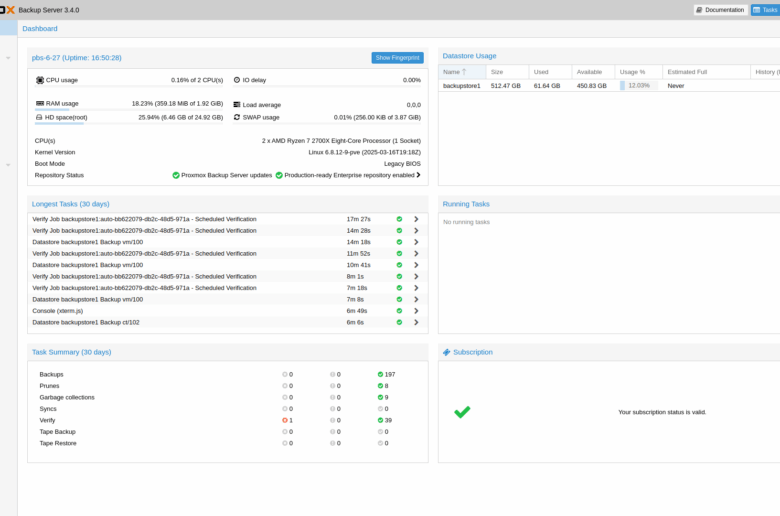Open the Documentation button in header
Image resolution: width=780 pixels, height=516 pixels.
[x=720, y=10]
